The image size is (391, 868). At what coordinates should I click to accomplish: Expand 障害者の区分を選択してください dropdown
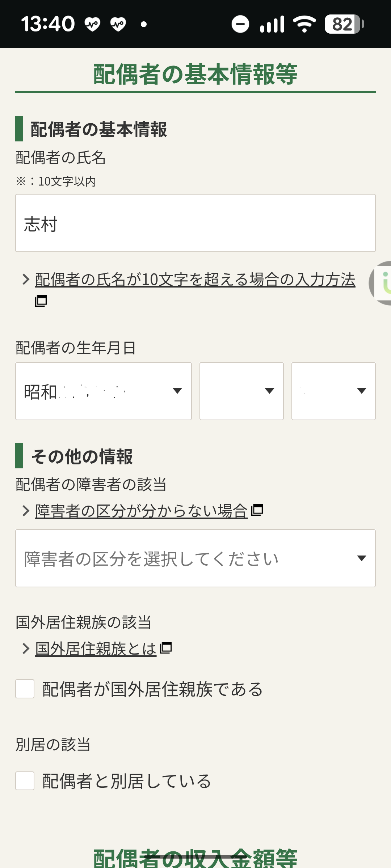(x=195, y=558)
